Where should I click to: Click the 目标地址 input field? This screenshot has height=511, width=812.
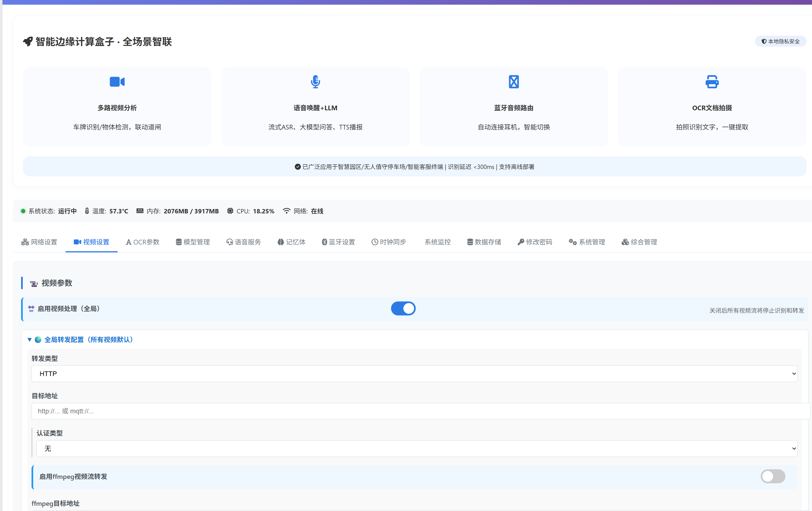pos(420,411)
